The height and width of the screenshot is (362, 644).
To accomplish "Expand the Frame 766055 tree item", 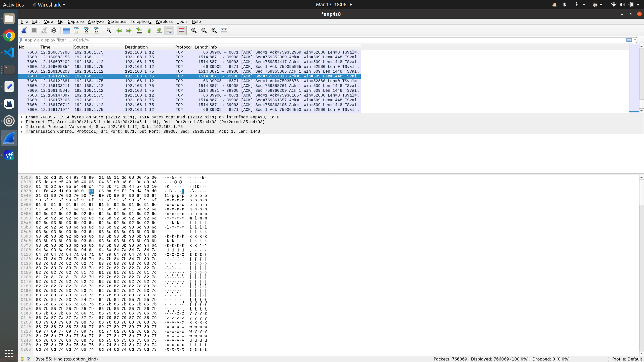I will tap(22, 117).
